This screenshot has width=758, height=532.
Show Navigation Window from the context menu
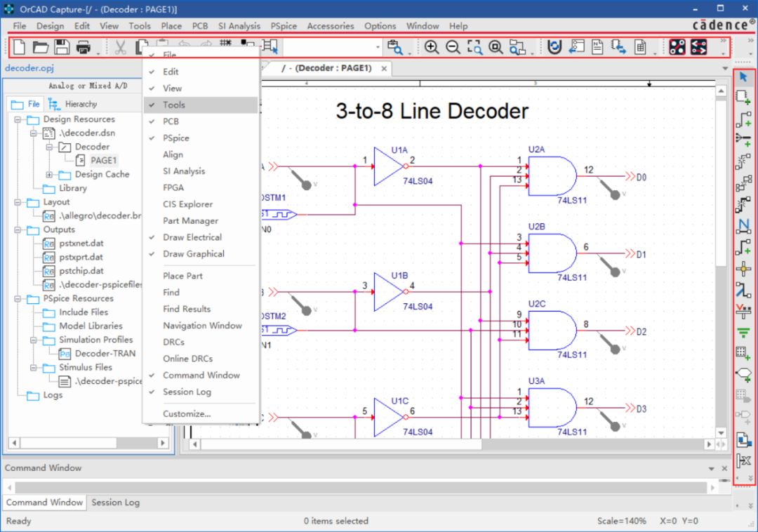coord(201,326)
